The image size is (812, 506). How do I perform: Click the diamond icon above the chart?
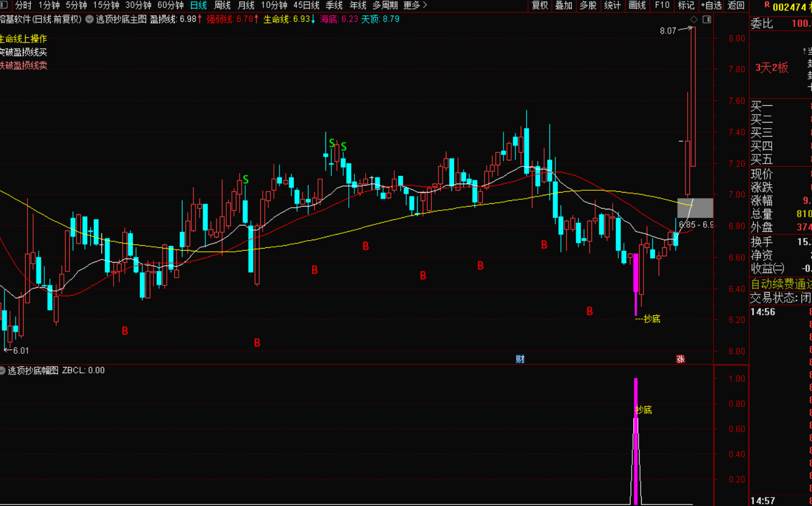[694, 20]
